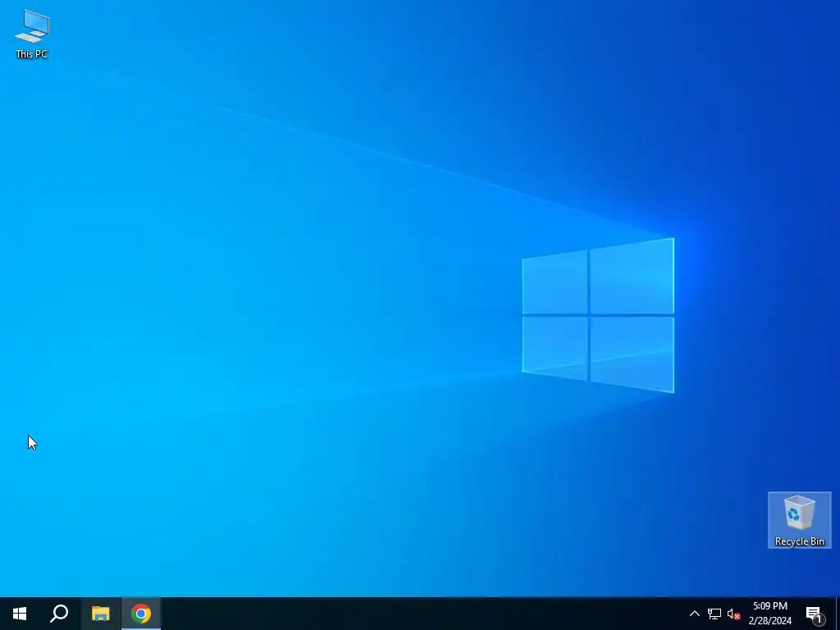Switch to Google Chrome in taskbar
The width and height of the screenshot is (840, 630).
(x=141, y=614)
